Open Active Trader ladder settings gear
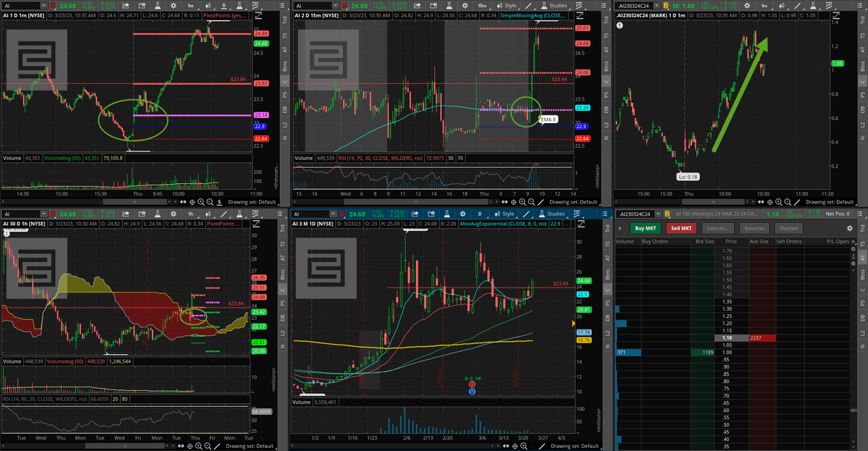Image resolution: width=868 pixels, height=451 pixels. coord(850,228)
